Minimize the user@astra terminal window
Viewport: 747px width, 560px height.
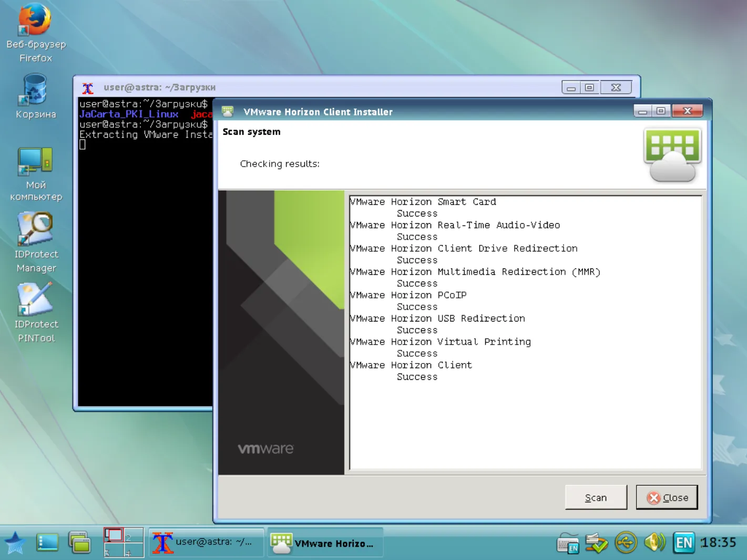tap(571, 88)
